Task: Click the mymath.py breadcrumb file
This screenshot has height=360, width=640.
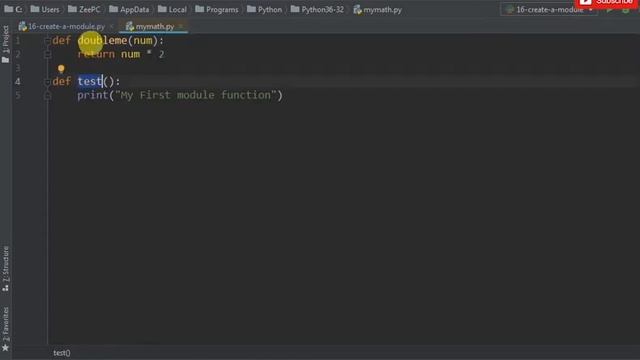Action: coord(378,9)
